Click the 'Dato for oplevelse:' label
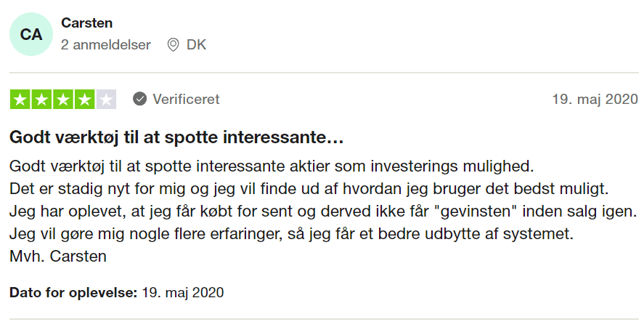644x322 pixels. click(x=73, y=293)
